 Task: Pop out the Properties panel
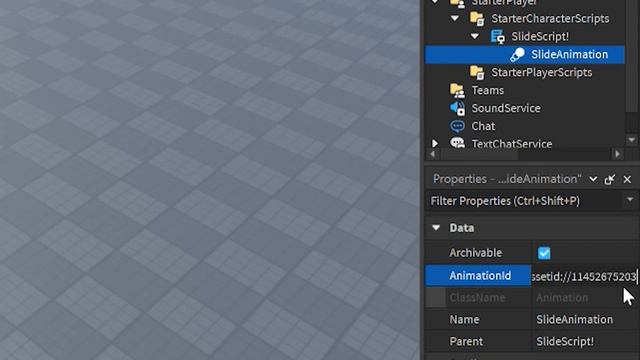point(610,179)
